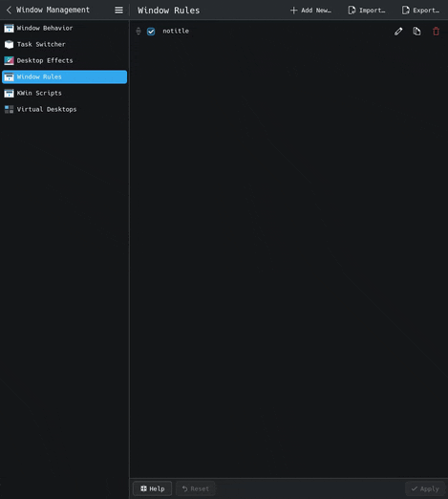Disable the notitle rule checkbox
This screenshot has height=499, width=448.
point(151,32)
